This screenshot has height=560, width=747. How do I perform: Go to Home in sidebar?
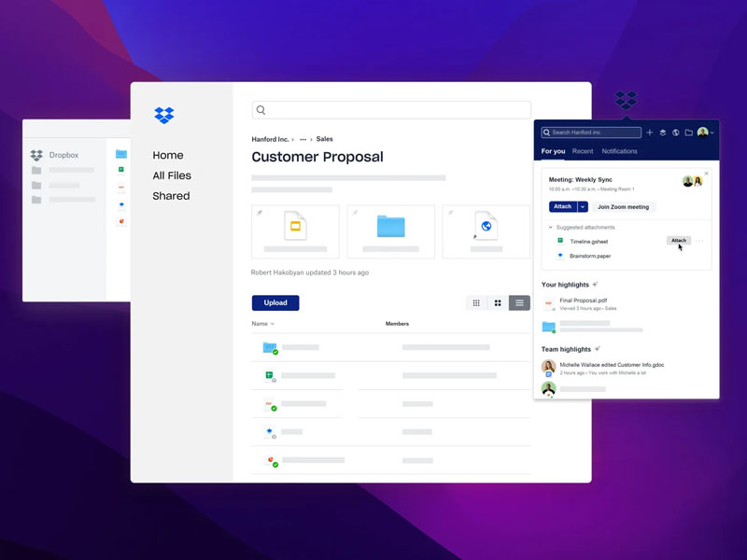point(168,155)
